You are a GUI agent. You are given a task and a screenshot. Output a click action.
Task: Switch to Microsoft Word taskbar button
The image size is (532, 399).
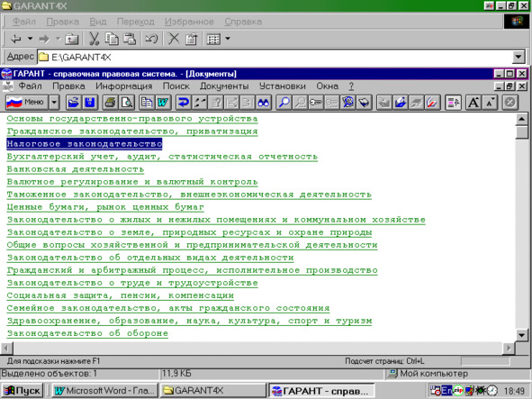105,391
